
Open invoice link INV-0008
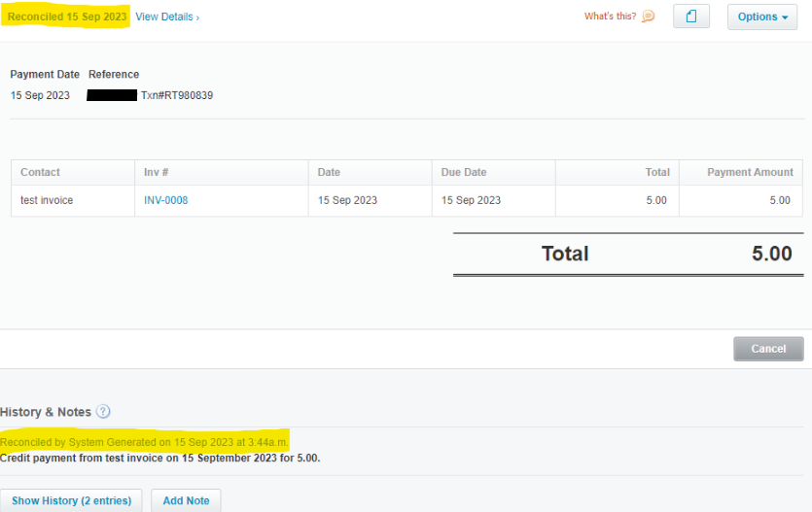(166, 200)
